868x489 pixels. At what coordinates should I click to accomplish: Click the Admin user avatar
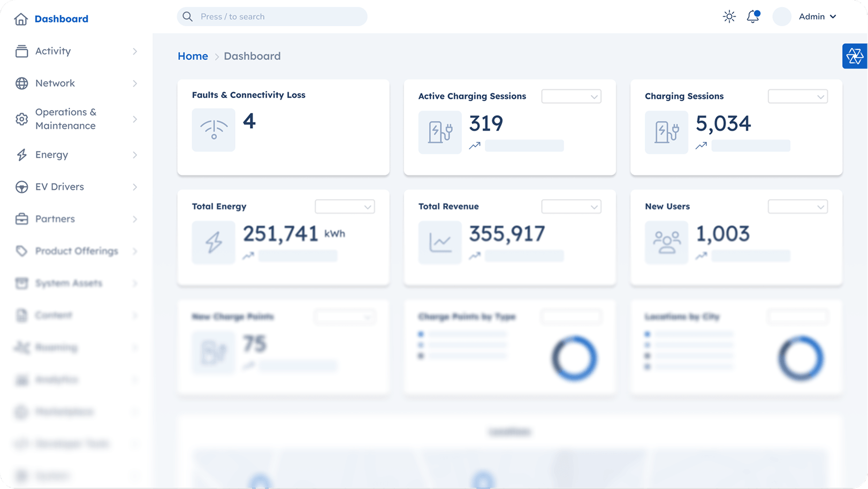pos(782,17)
